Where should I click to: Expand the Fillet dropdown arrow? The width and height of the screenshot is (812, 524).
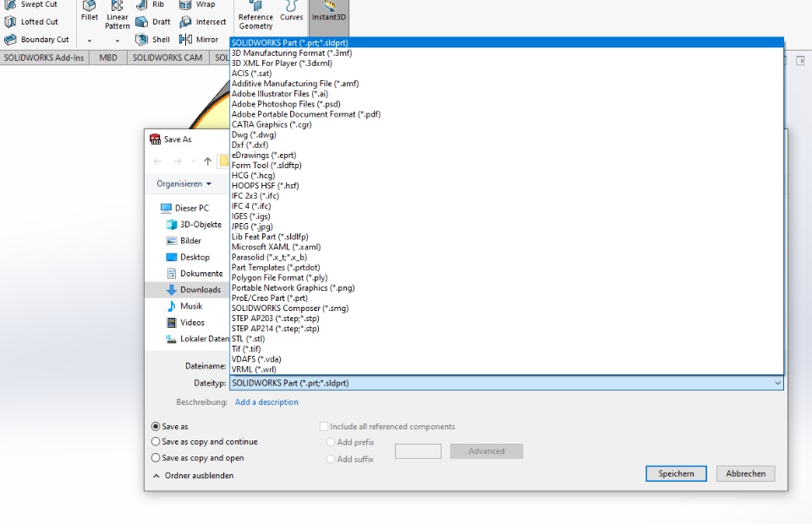click(89, 41)
